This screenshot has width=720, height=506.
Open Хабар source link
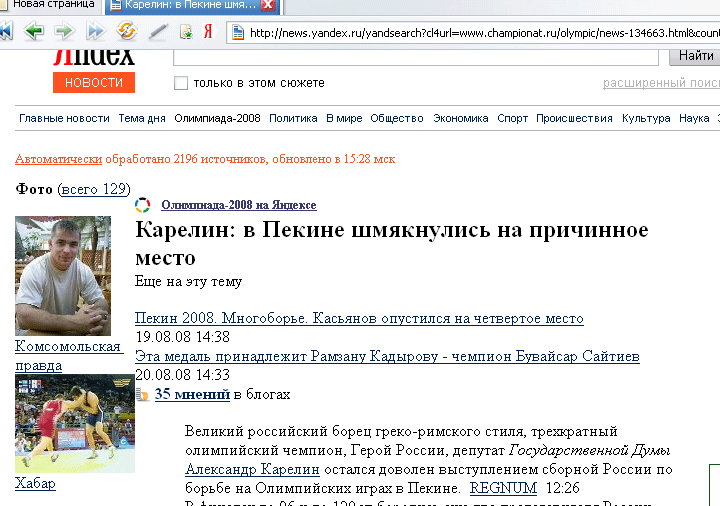[35, 484]
